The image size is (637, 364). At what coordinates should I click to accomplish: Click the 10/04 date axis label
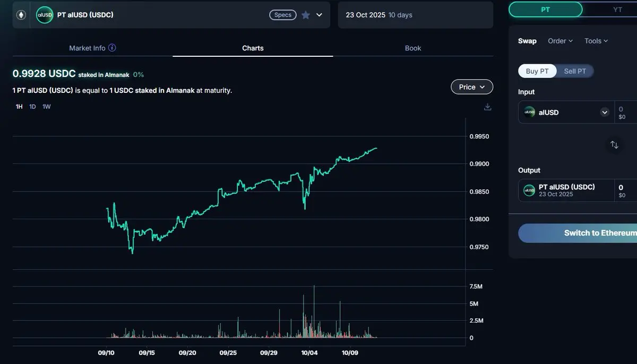[309, 352]
